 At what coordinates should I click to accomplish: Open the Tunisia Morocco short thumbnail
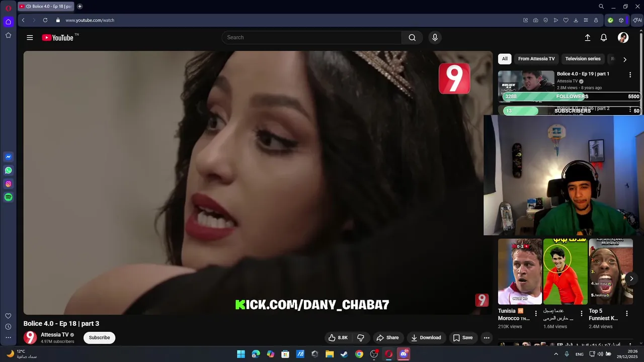(520, 271)
